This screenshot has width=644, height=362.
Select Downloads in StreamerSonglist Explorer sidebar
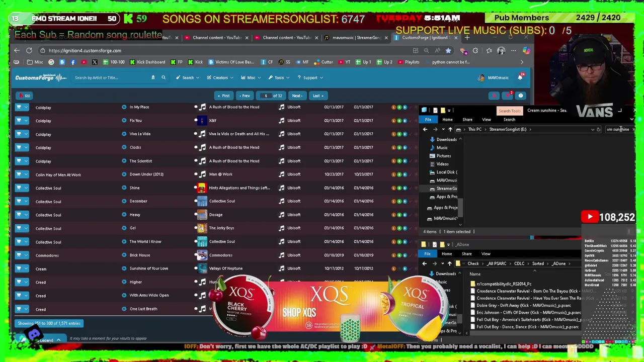443,140
